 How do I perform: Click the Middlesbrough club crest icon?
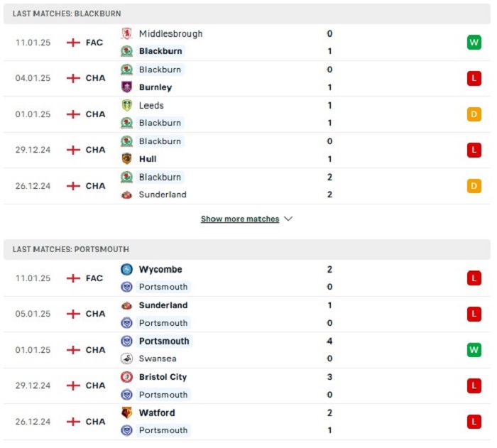127,33
